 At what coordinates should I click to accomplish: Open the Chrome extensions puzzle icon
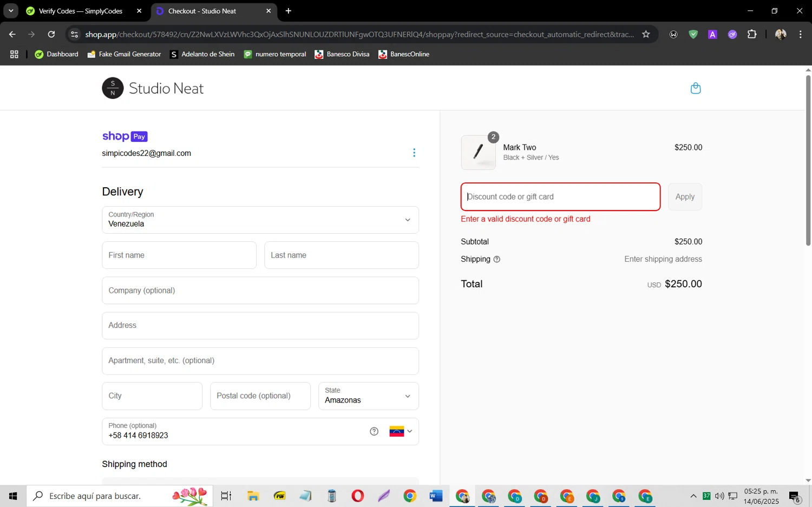click(752, 34)
